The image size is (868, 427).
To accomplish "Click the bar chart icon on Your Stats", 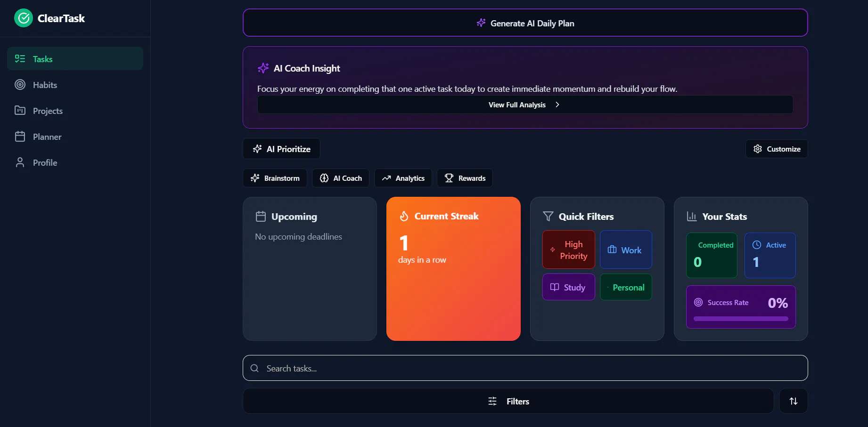I will pyautogui.click(x=692, y=217).
